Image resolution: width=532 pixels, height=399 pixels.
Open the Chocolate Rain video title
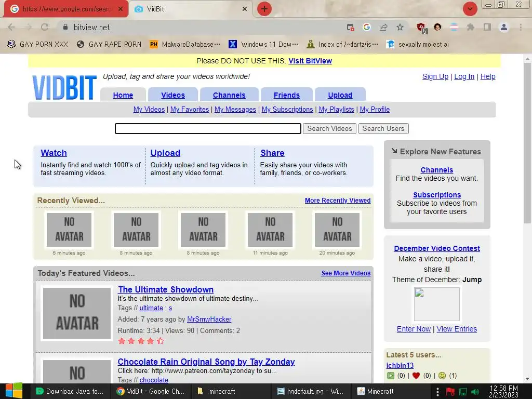[206, 362]
